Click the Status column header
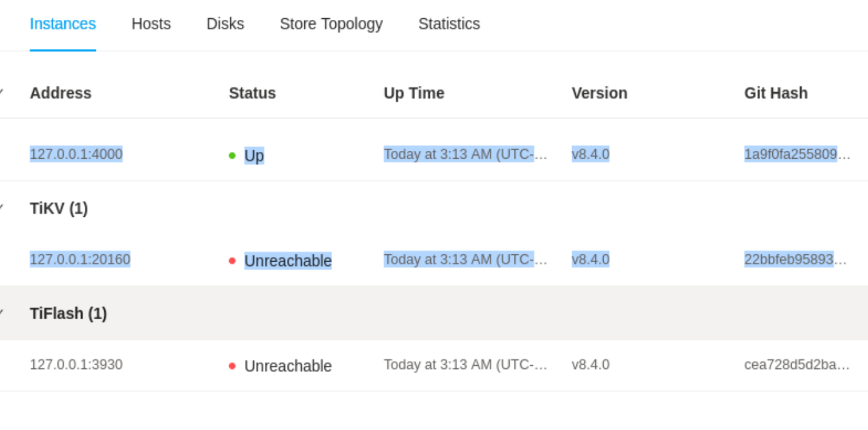The image size is (868, 430). [x=252, y=93]
